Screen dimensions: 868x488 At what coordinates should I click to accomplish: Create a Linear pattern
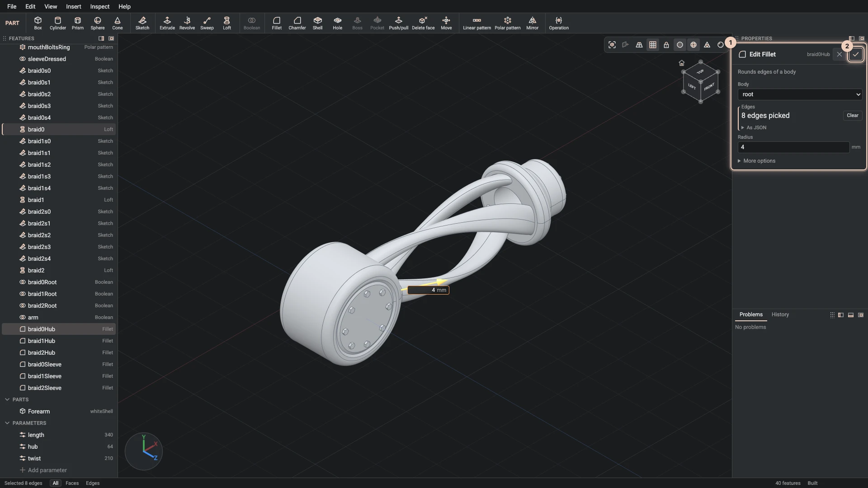(477, 23)
